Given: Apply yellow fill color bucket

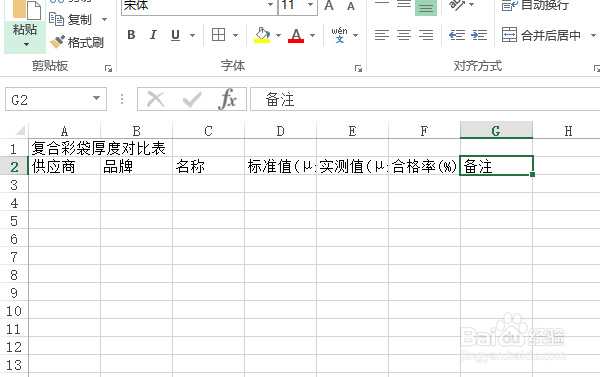Looking at the screenshot, I should 262,35.
